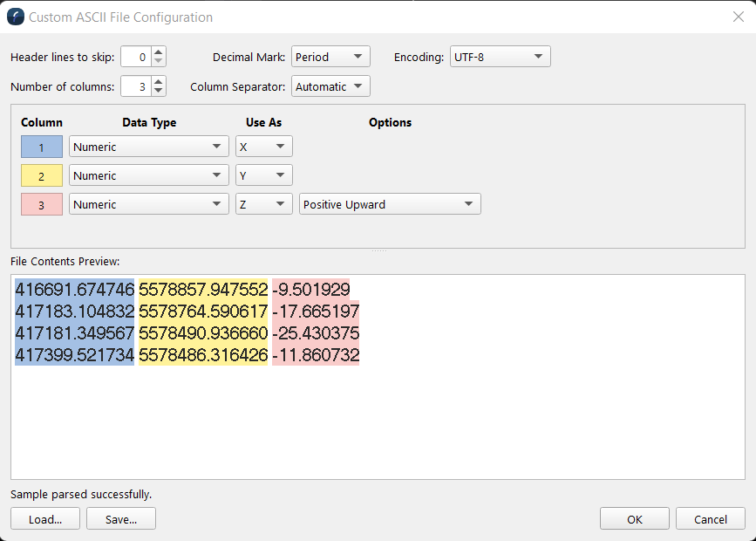The image size is (756, 541).
Task: Open the Positive Upward options dropdown
Action: point(390,204)
